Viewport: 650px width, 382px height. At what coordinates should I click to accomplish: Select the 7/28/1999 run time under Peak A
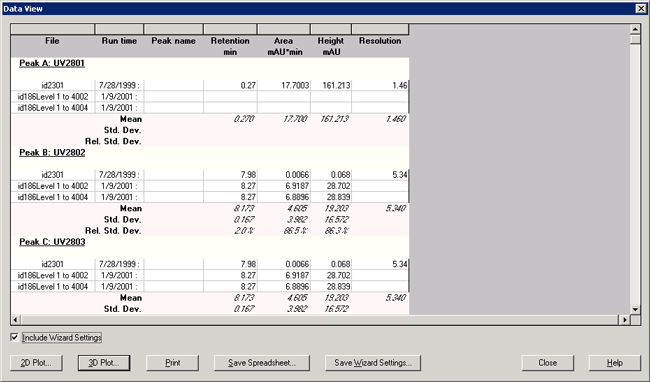point(119,85)
